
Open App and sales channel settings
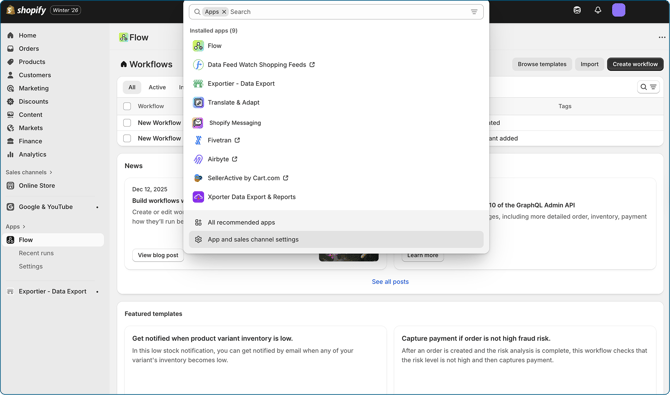tap(336, 240)
